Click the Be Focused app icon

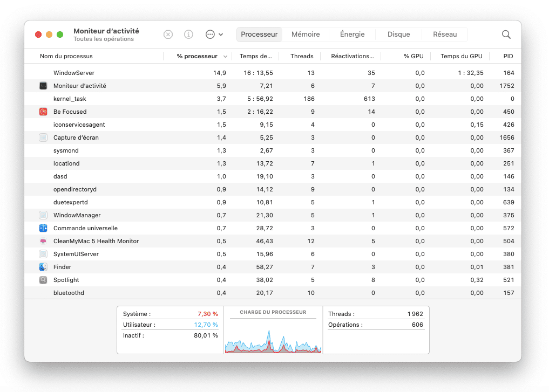coord(43,112)
